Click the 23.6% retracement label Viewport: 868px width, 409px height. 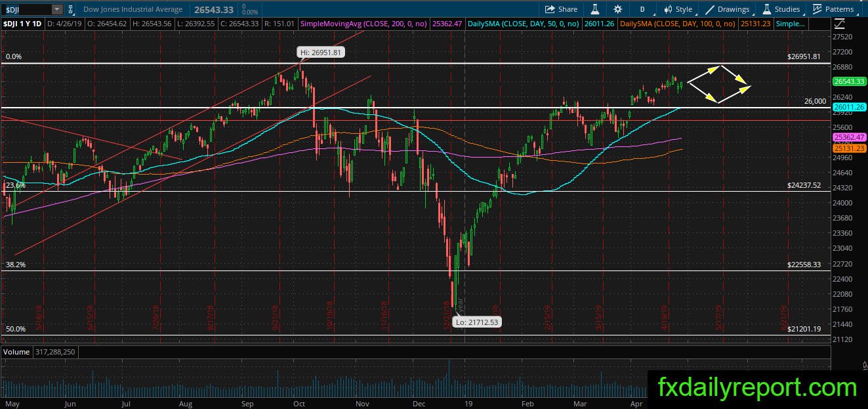(x=15, y=186)
